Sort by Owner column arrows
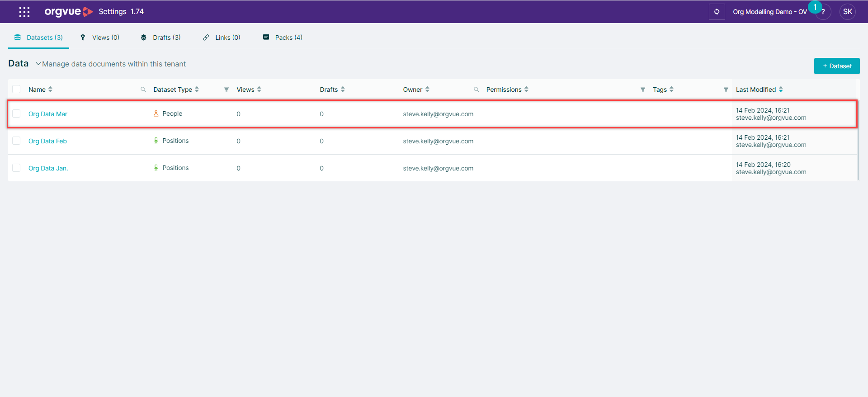Viewport: 868px width, 397px height. click(x=427, y=90)
